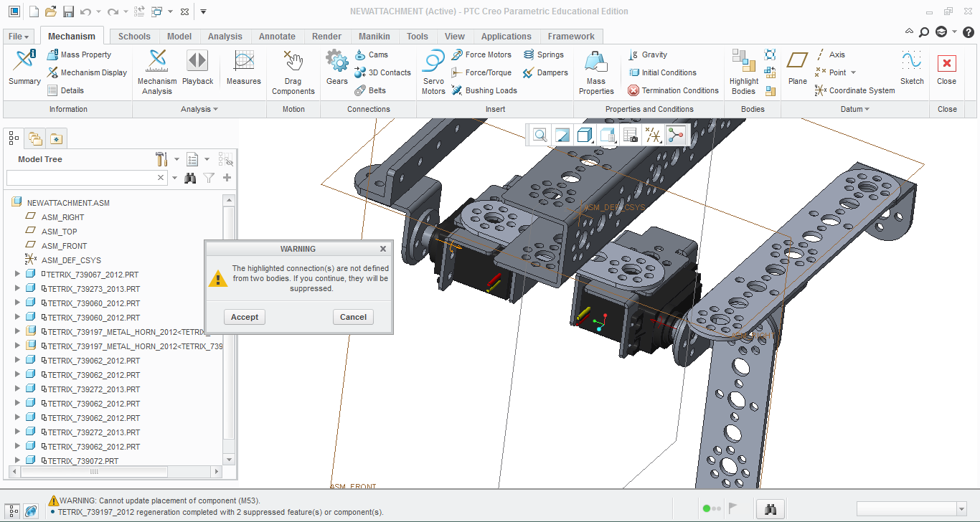Switch to the Model tab

tap(179, 37)
